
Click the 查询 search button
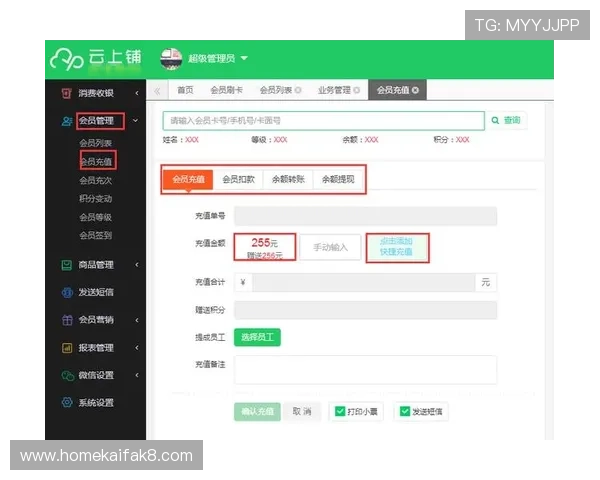(x=506, y=121)
